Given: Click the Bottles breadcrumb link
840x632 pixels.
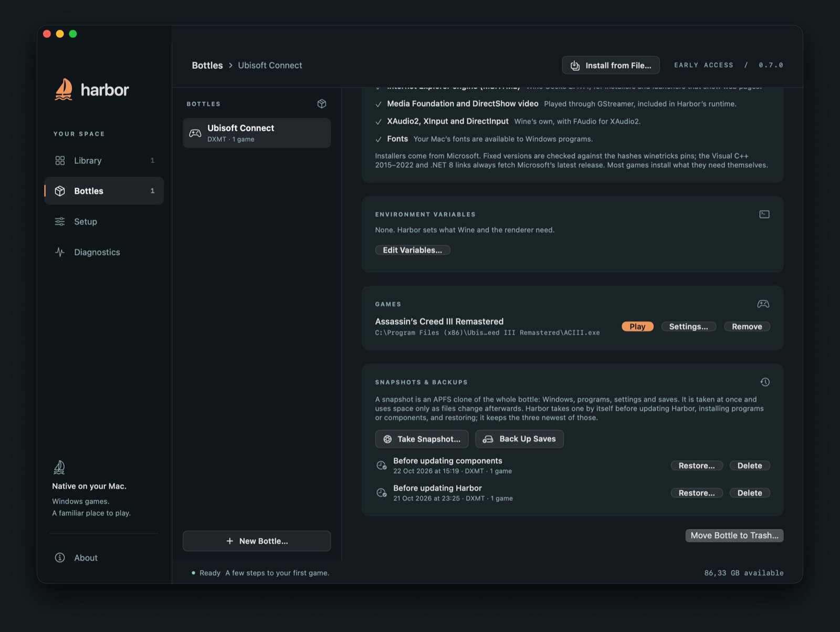Looking at the screenshot, I should pos(207,65).
